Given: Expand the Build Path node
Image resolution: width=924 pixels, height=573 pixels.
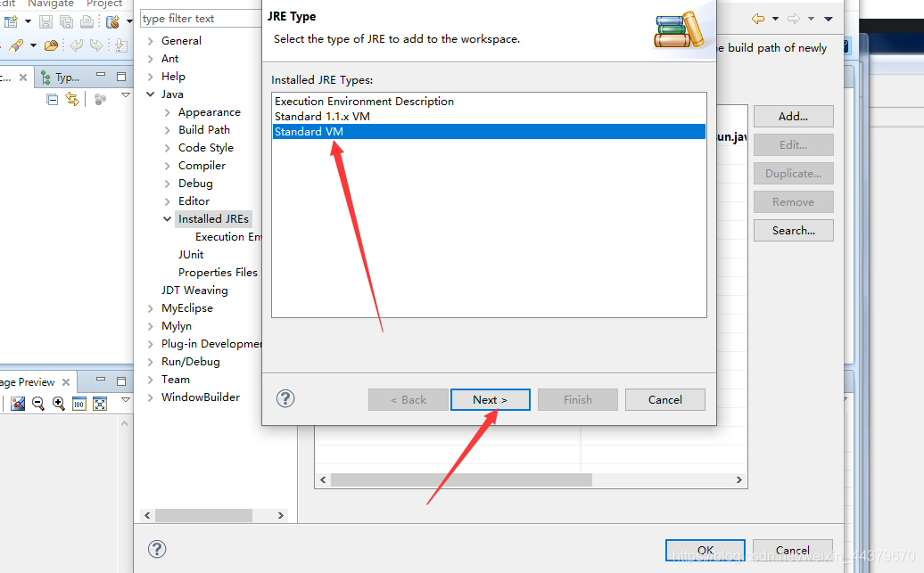Looking at the screenshot, I should tap(168, 130).
